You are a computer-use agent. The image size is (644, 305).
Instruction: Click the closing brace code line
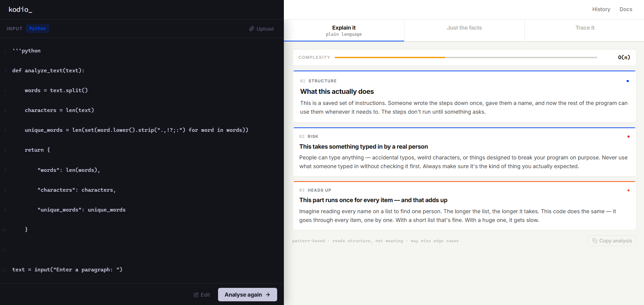point(26,230)
